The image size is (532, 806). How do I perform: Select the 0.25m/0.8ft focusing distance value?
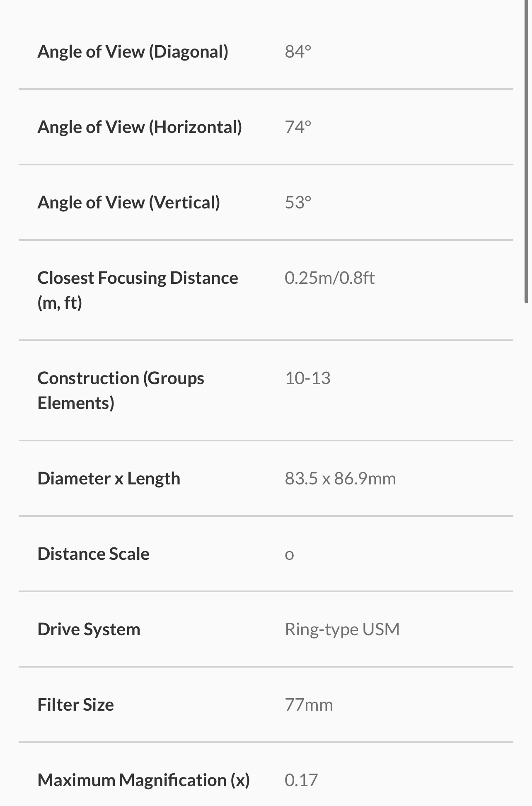tap(329, 278)
